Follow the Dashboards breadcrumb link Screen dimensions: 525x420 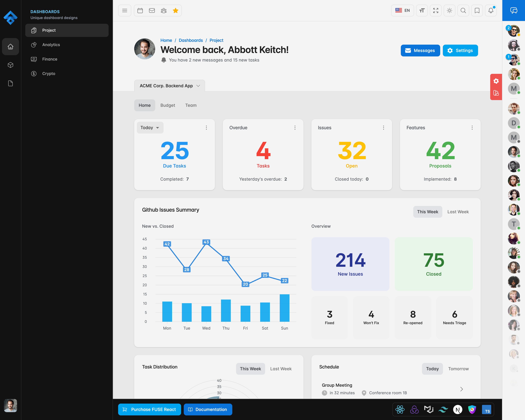click(x=191, y=40)
